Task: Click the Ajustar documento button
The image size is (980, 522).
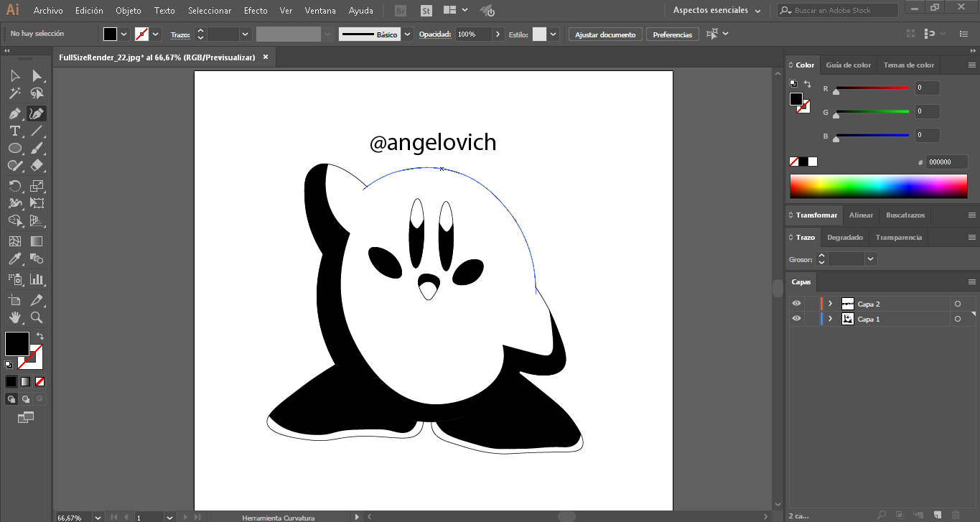Action: coord(605,34)
